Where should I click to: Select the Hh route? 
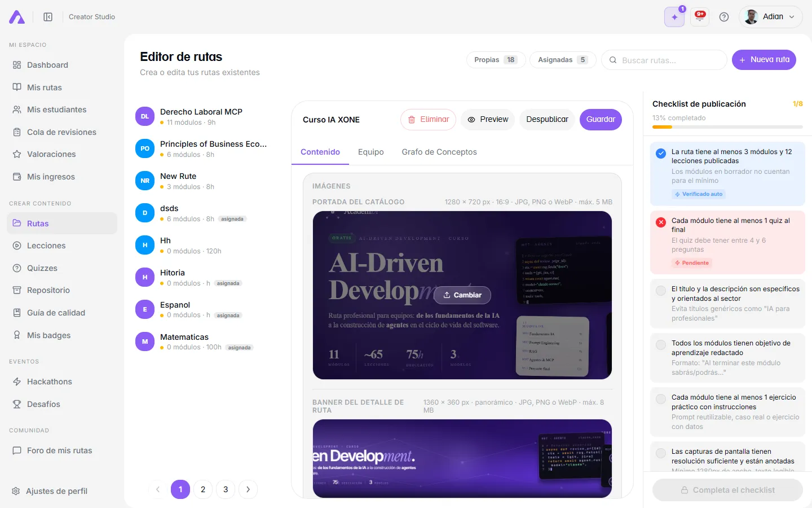pos(204,245)
